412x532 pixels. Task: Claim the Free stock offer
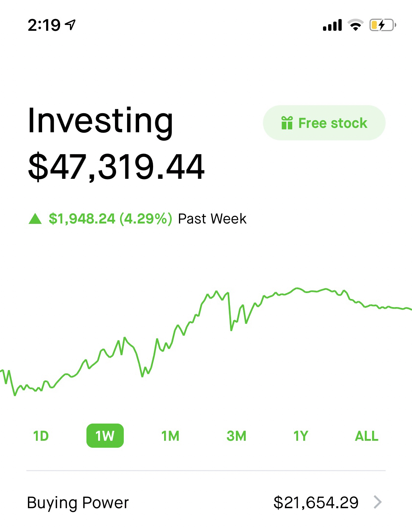[x=324, y=123]
